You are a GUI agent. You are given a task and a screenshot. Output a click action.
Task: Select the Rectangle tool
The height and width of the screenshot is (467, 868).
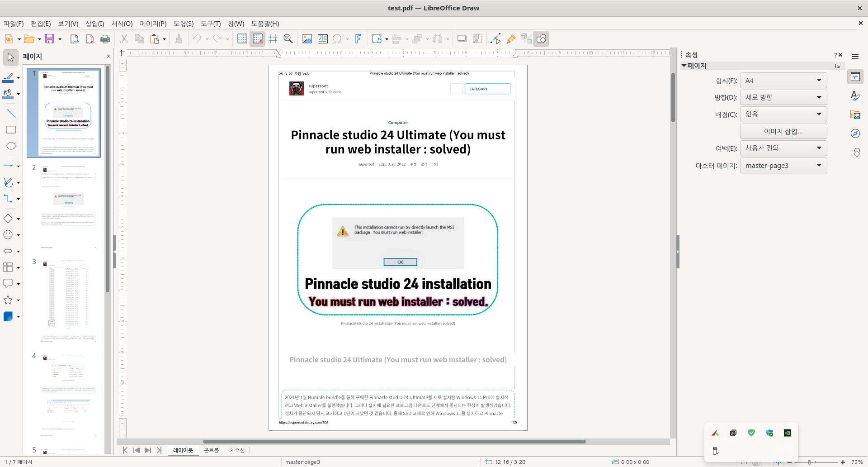[x=11, y=130]
